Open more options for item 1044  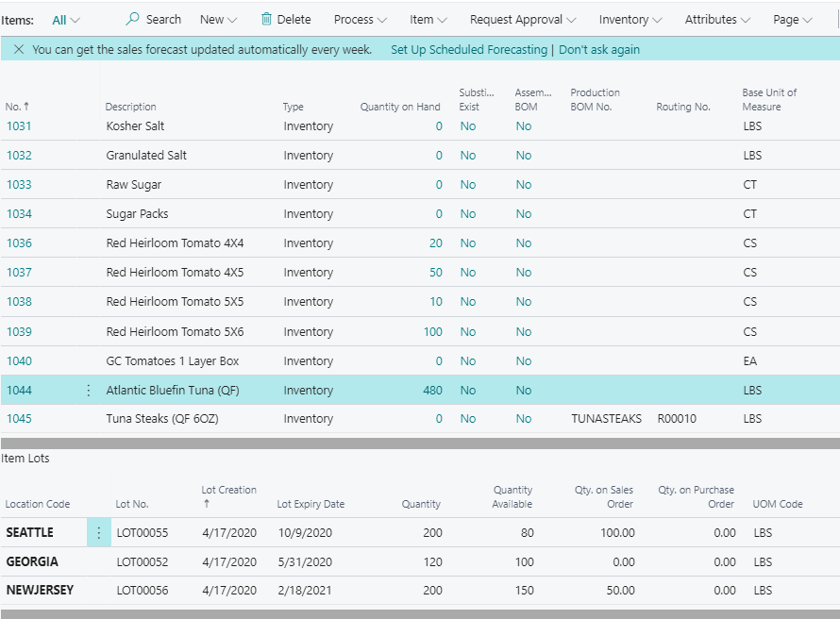pos(88,390)
